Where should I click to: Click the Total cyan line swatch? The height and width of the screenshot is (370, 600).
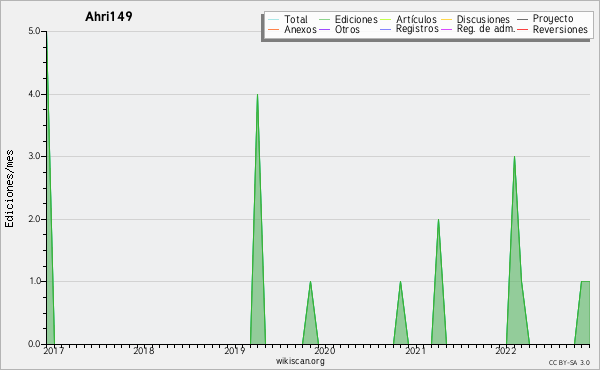click(x=273, y=20)
